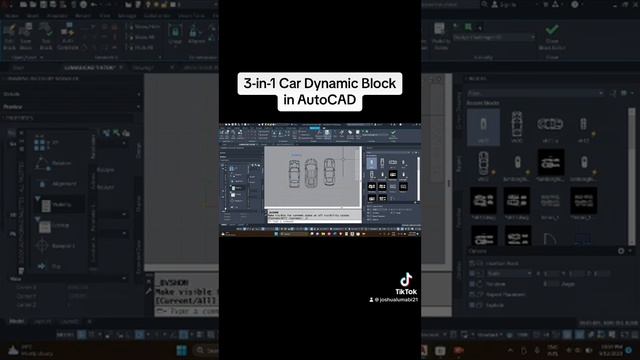Click the 3-in-1 Car Dynamic Block title

click(320, 91)
